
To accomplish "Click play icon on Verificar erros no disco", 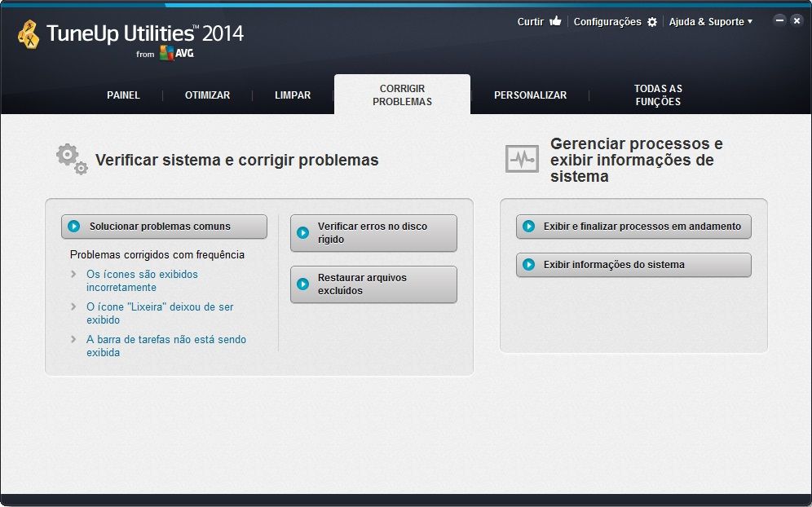I will [303, 233].
